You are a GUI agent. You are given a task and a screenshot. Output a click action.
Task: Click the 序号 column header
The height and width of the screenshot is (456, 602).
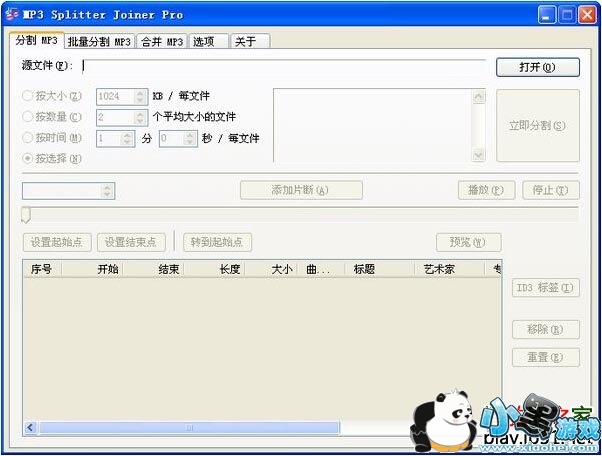coord(42,269)
